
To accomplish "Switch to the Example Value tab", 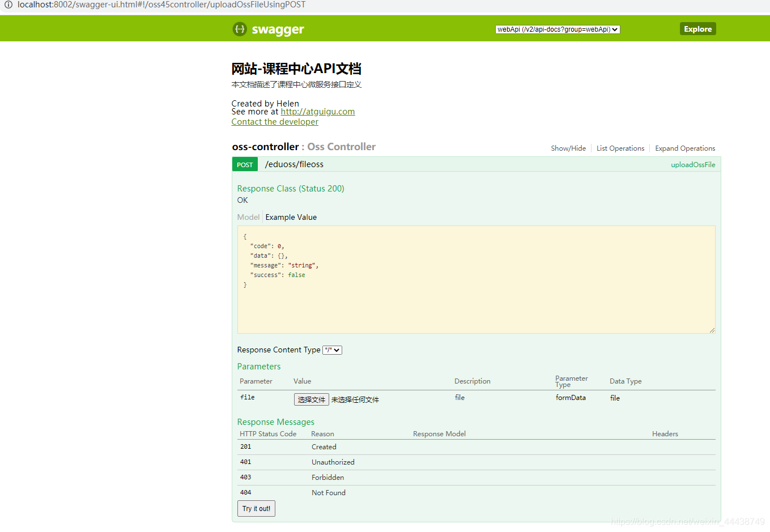I will point(291,217).
